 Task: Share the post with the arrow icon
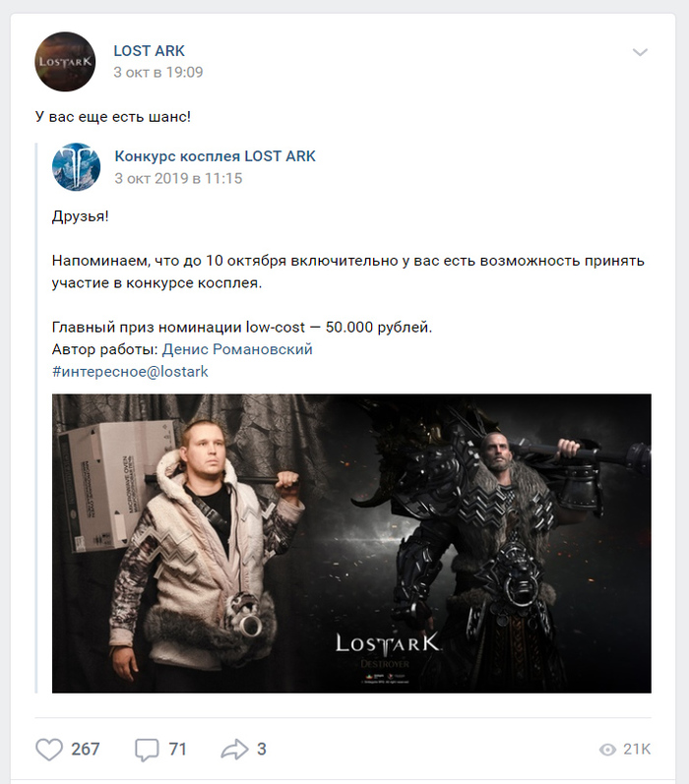(234, 749)
